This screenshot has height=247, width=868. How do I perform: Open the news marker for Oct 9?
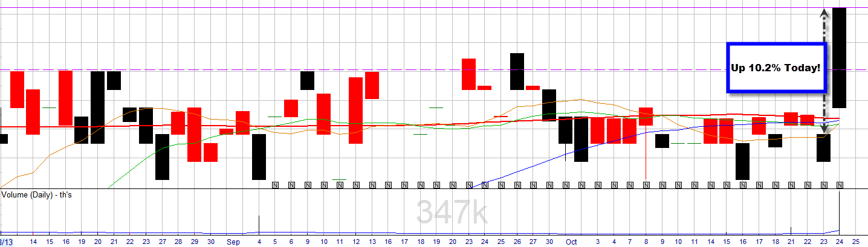point(662,185)
